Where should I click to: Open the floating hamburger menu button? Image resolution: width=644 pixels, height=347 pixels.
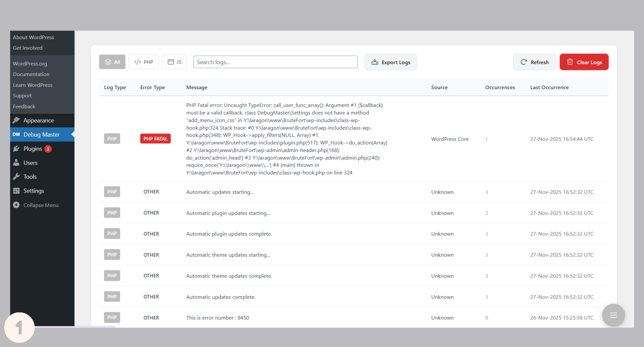pyautogui.click(x=613, y=315)
